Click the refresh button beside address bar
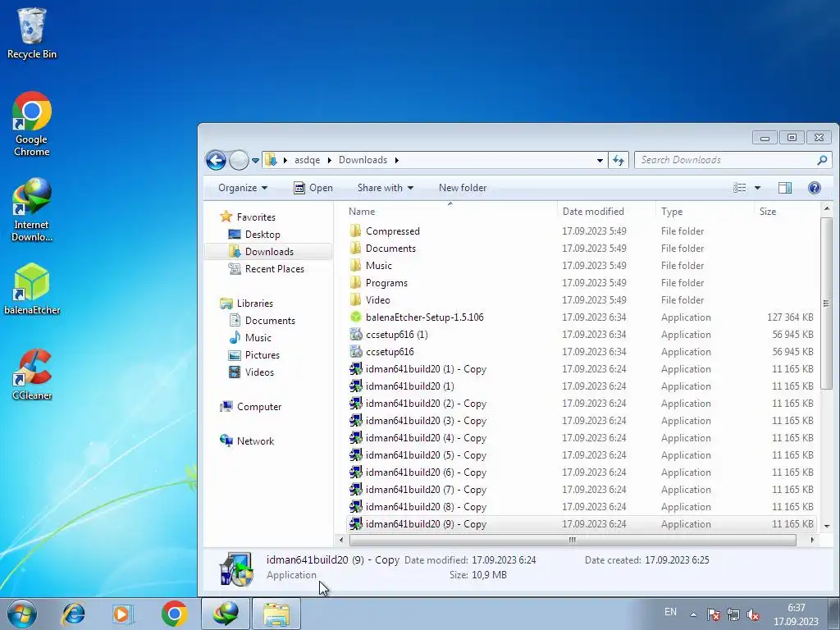This screenshot has width=840, height=630. tap(619, 160)
